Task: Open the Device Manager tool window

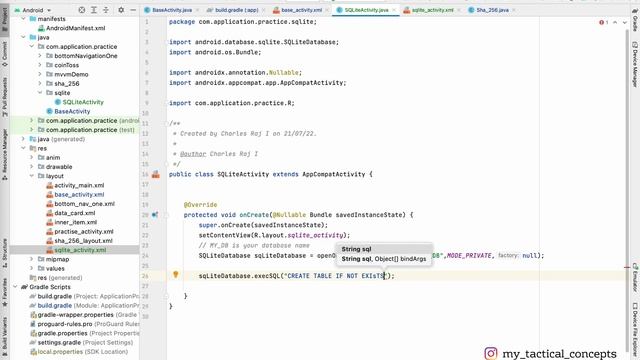Action: click(635, 64)
